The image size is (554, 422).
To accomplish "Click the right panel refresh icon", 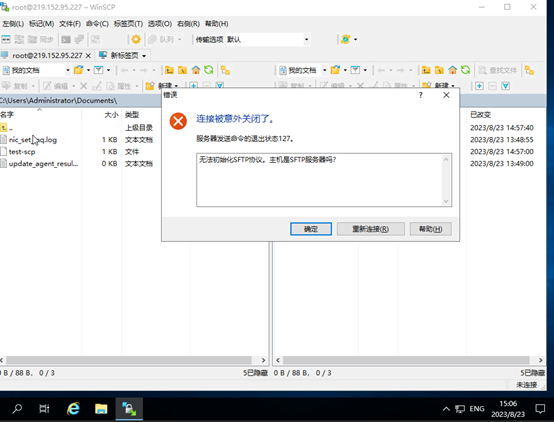I will (465, 70).
